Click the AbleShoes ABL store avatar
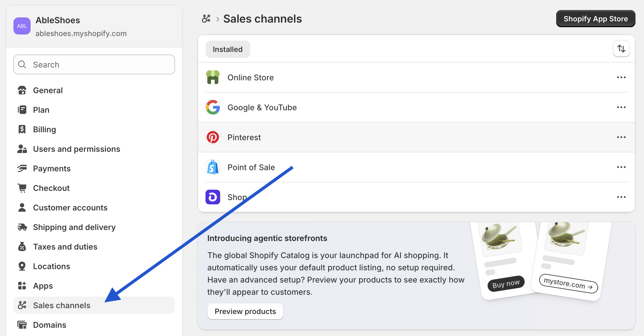The width and height of the screenshot is (644, 336). coord(22,26)
